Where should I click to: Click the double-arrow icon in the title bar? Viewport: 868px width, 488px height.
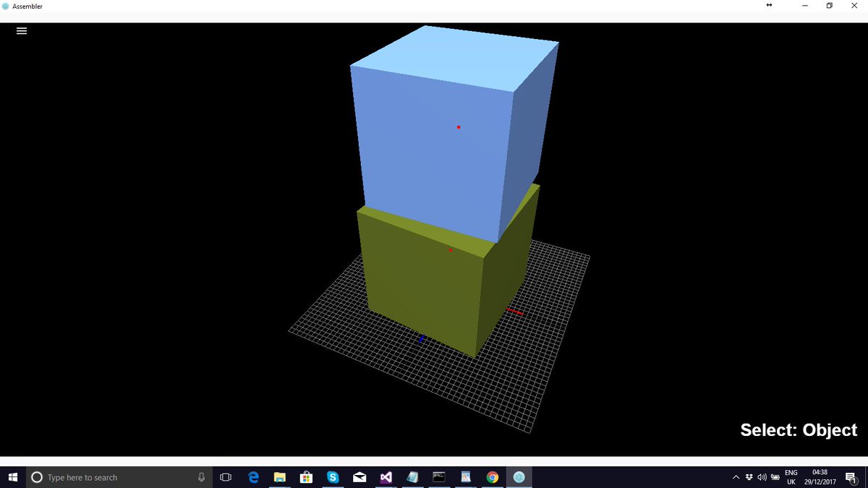pyautogui.click(x=769, y=5)
